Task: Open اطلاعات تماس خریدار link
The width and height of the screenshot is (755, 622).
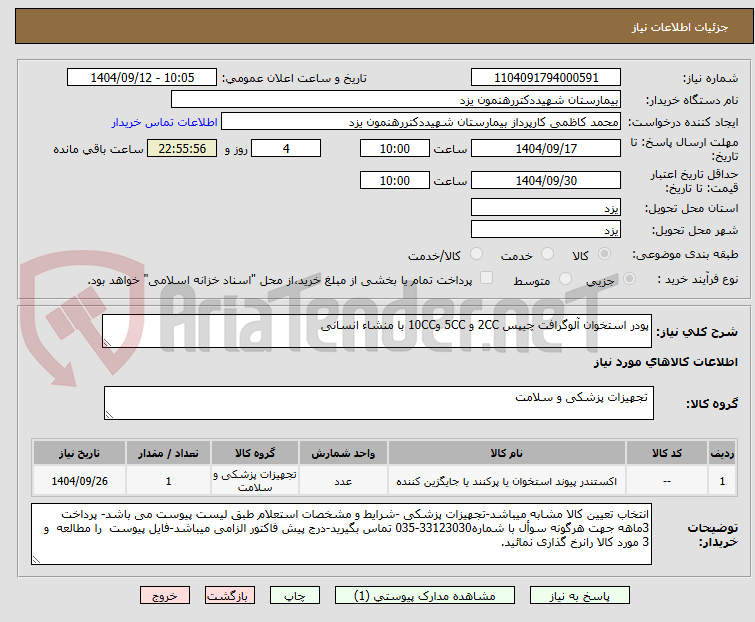Action: coord(165,122)
